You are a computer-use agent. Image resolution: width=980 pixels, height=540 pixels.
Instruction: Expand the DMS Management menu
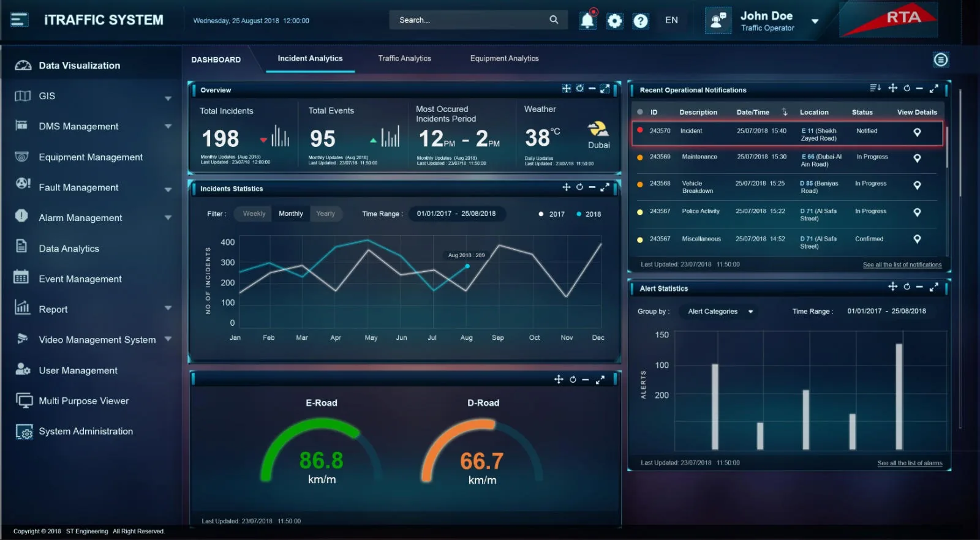(x=168, y=127)
